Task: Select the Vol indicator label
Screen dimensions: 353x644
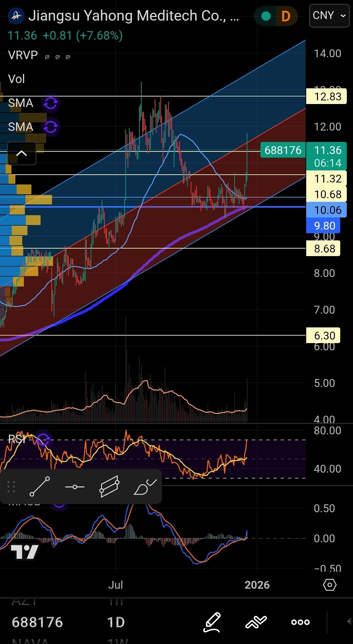Action: point(16,79)
